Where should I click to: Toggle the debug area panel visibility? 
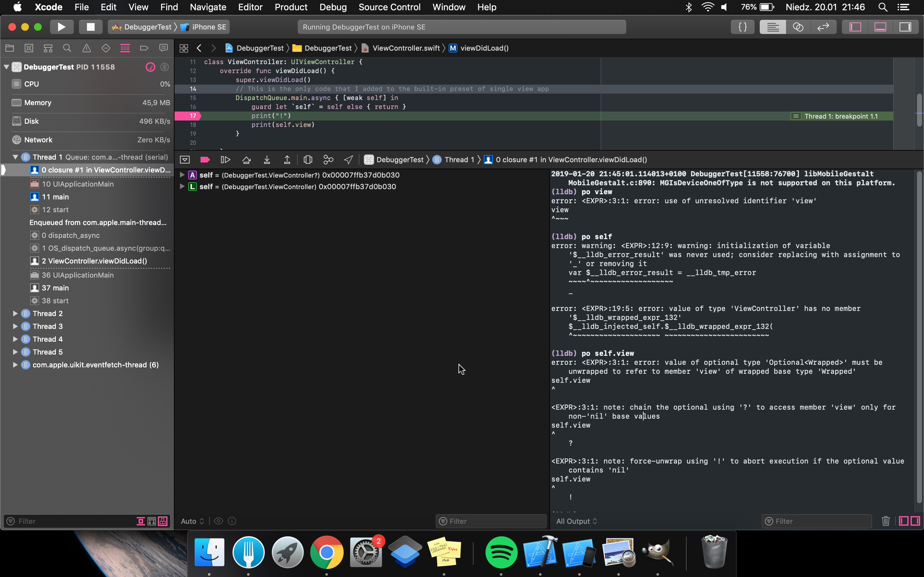point(880,27)
